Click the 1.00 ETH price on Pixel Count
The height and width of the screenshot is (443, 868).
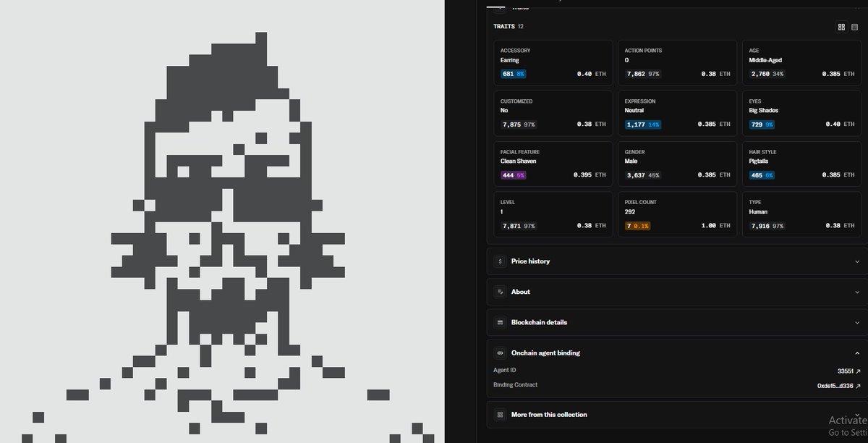[715, 226]
